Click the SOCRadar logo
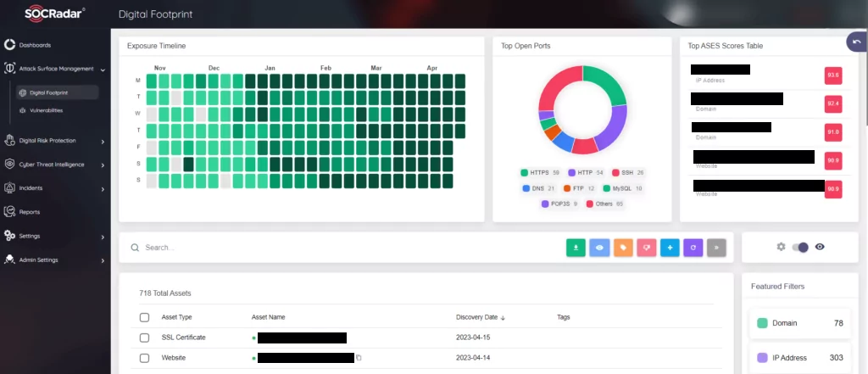This screenshot has height=374, width=868. pos(54,14)
